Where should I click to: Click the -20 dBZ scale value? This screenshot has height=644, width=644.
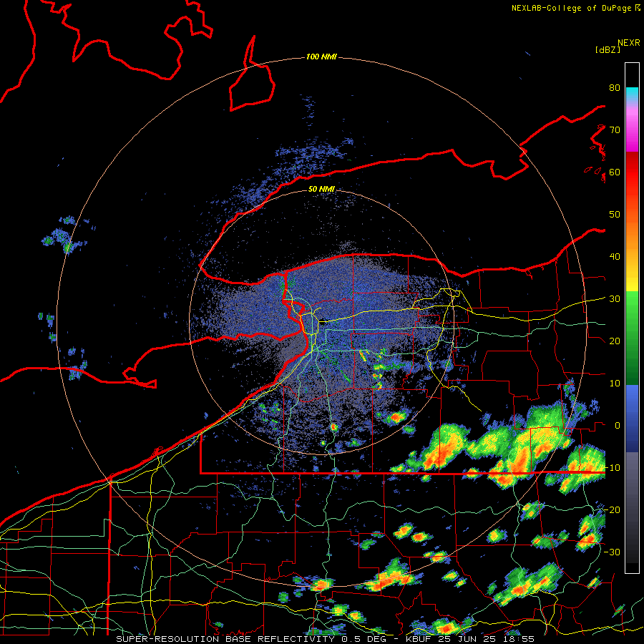[612, 509]
